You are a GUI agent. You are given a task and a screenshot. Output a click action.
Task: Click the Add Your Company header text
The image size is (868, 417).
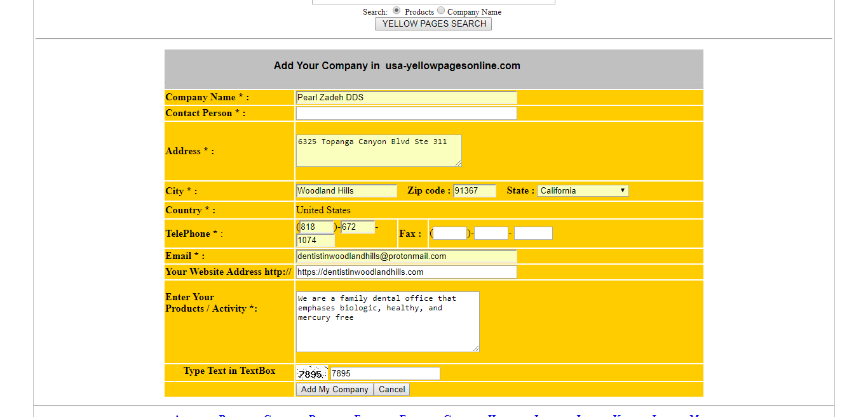(x=397, y=66)
